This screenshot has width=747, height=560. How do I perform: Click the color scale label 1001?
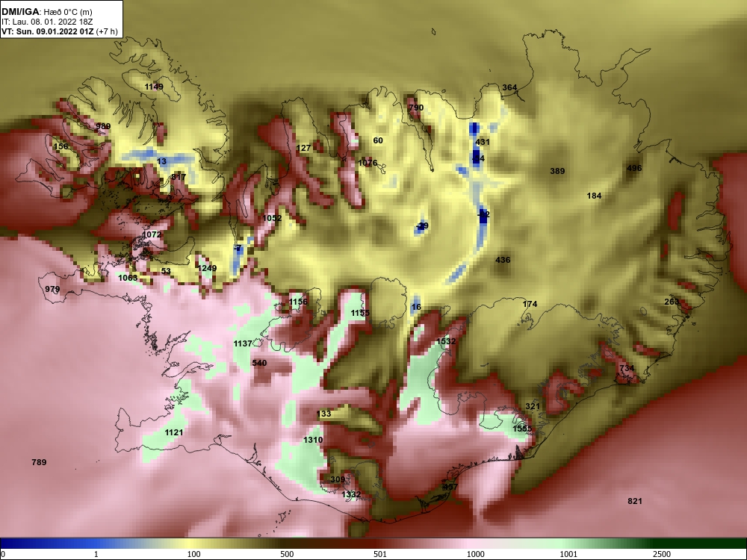(x=568, y=554)
